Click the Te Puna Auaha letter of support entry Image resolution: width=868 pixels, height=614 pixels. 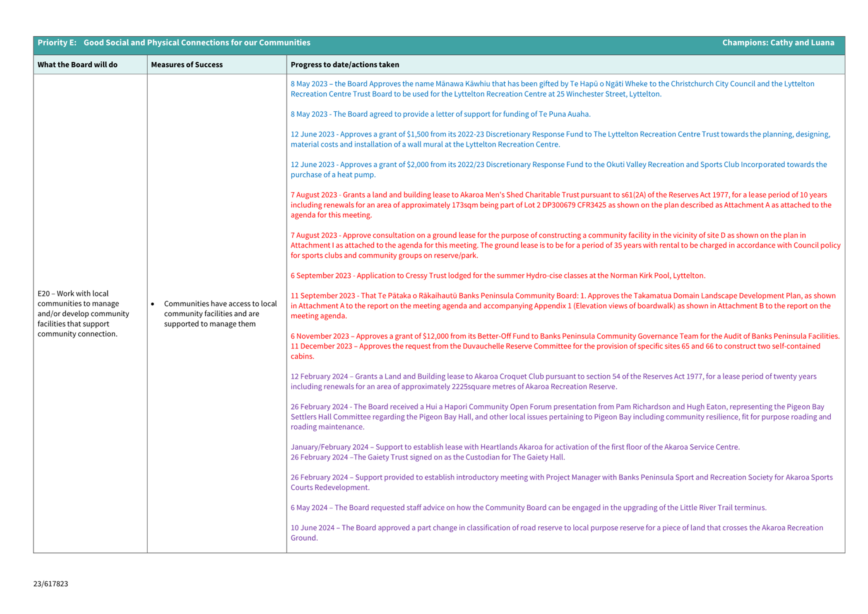point(440,114)
